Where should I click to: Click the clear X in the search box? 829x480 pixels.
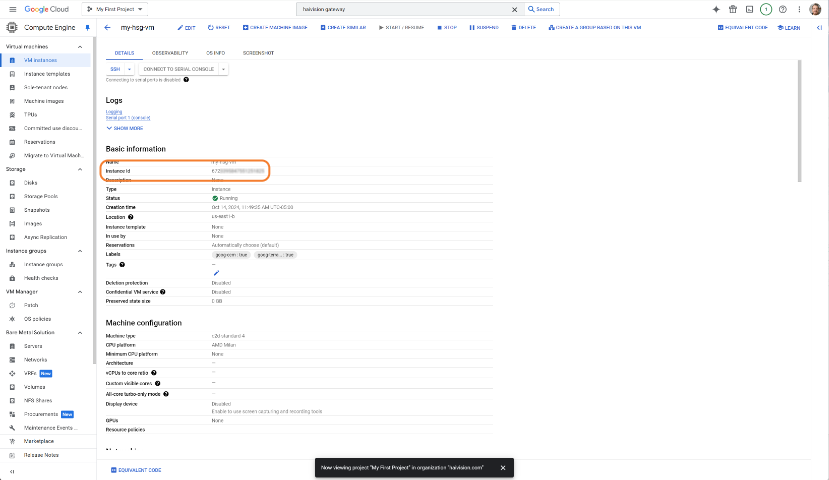click(x=515, y=9)
